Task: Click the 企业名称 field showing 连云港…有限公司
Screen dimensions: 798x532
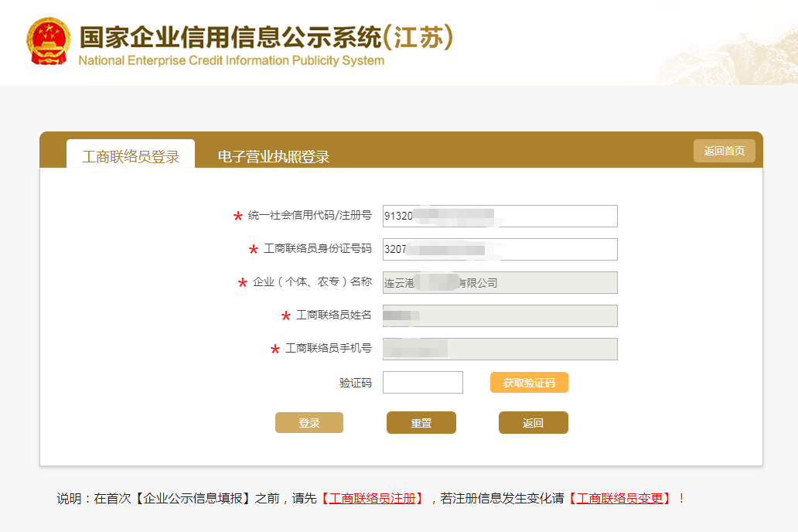Action: (500, 282)
